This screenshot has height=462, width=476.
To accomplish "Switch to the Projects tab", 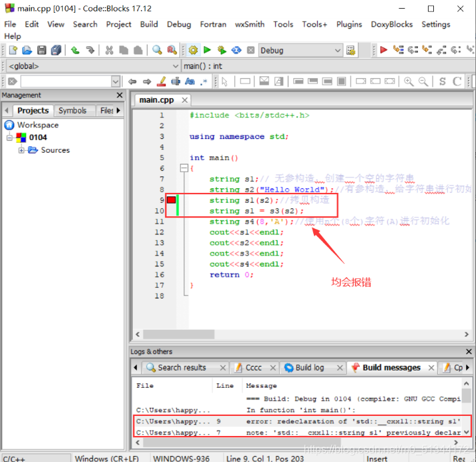I will pyautogui.click(x=33, y=110).
